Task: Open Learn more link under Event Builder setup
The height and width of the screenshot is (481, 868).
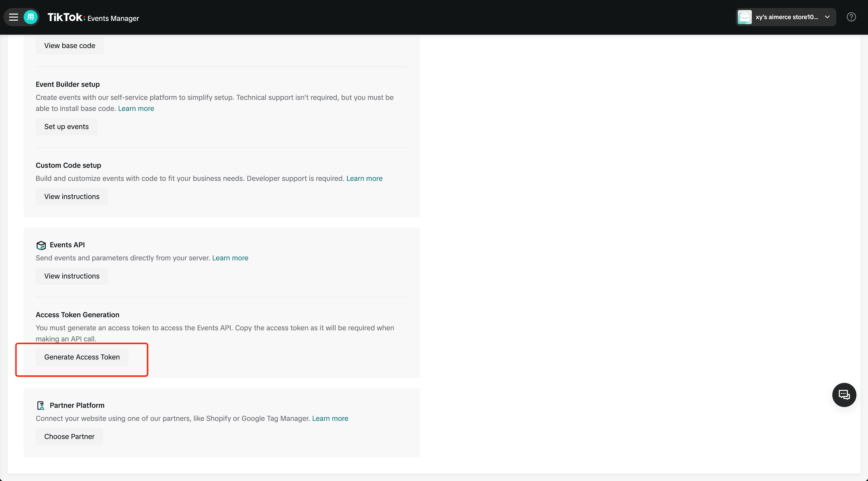Action: coord(136,108)
